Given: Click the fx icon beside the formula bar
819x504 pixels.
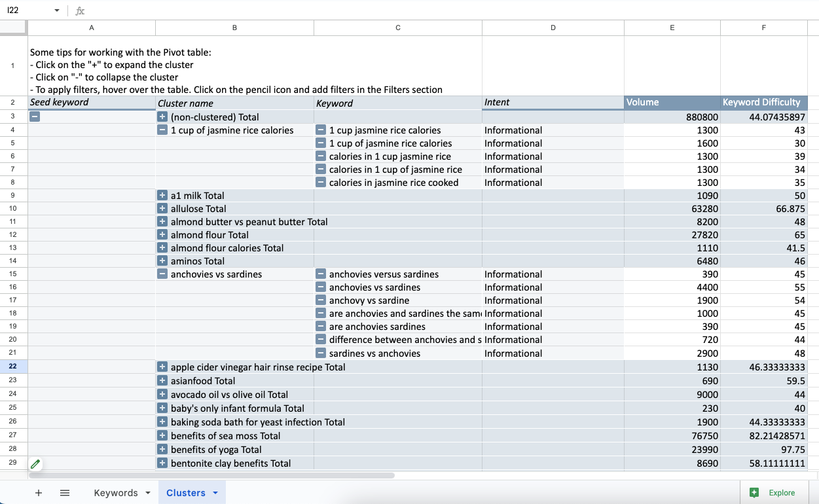Looking at the screenshot, I should pyautogui.click(x=80, y=10).
